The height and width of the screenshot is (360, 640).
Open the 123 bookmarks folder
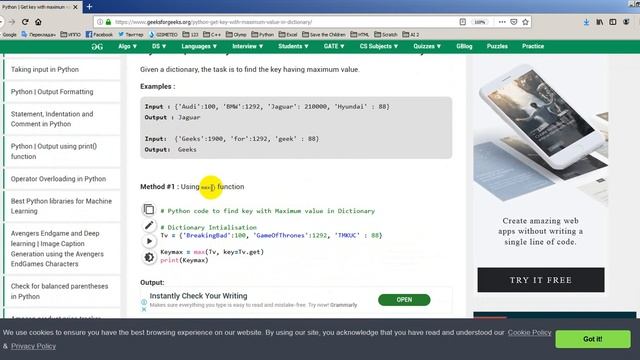(x=190, y=35)
